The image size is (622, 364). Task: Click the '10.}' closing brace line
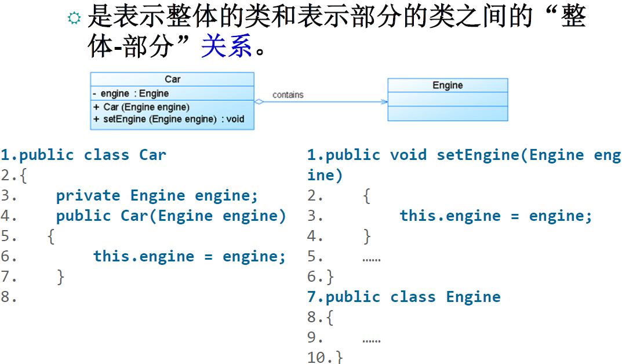[325, 357]
